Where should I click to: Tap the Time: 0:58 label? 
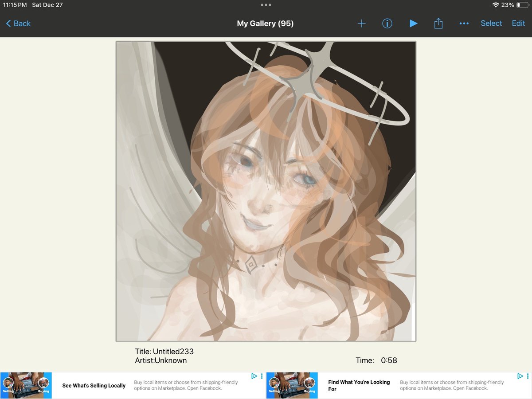(376, 360)
